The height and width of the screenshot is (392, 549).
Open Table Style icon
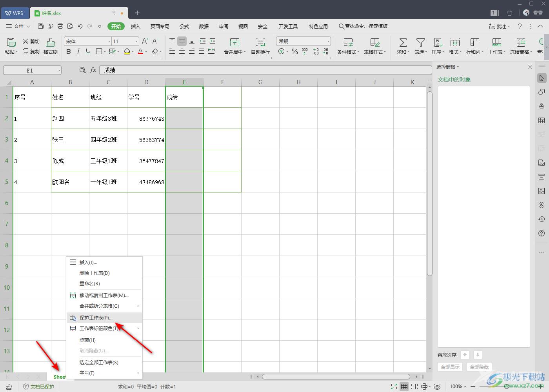point(374,42)
